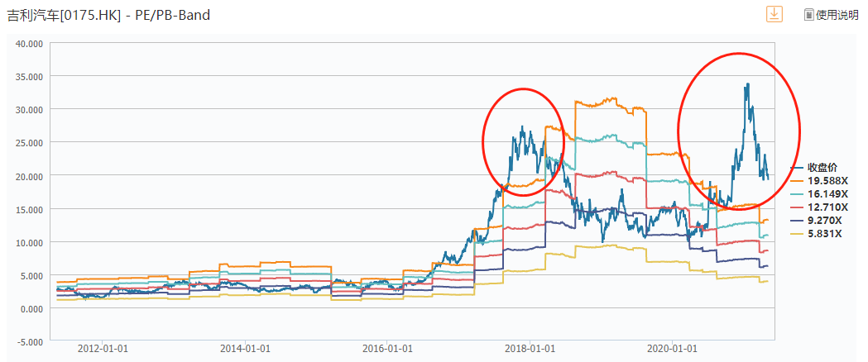Click the orange download chart icon
The width and height of the screenshot is (868, 362).
774,14
